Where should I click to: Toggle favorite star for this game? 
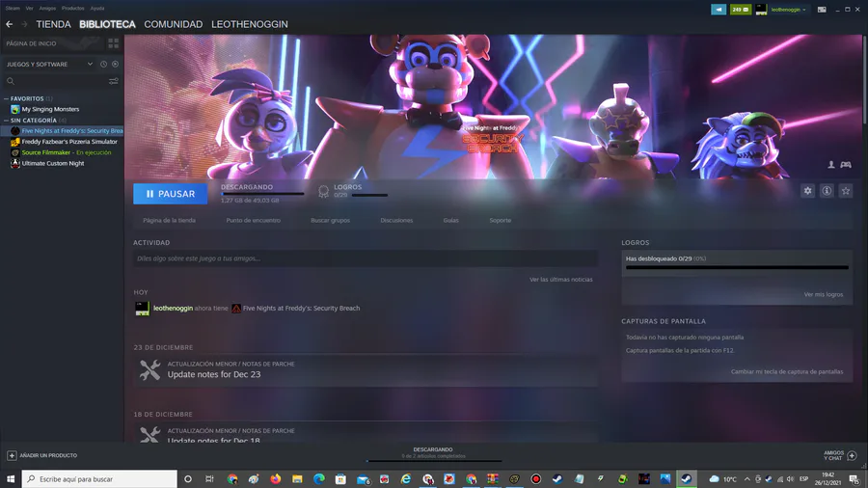click(x=845, y=191)
